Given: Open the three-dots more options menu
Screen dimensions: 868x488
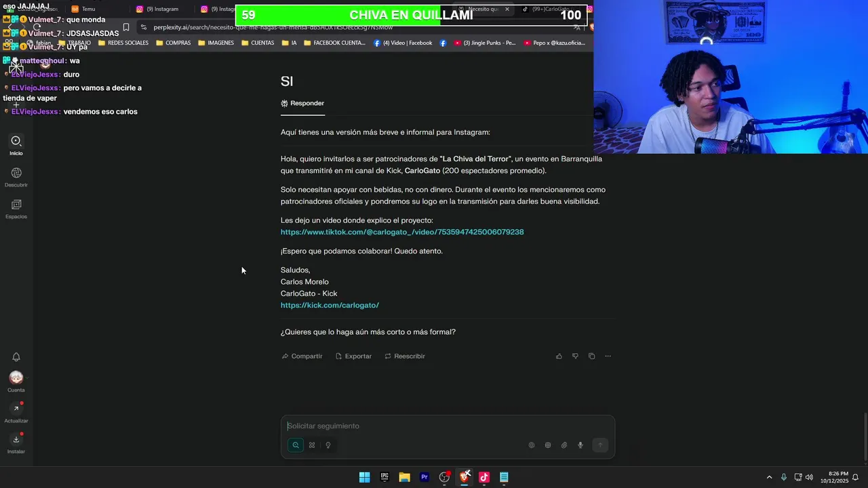Looking at the screenshot, I should click(x=608, y=357).
